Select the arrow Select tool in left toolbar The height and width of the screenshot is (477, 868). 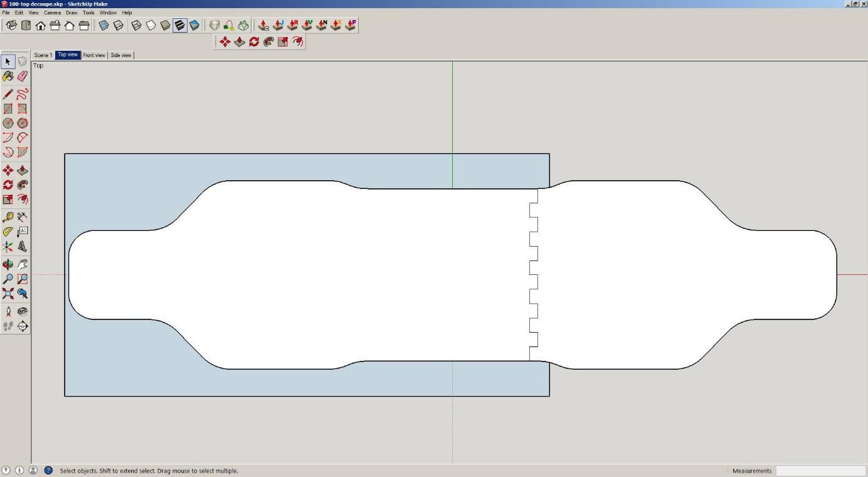tap(8, 62)
